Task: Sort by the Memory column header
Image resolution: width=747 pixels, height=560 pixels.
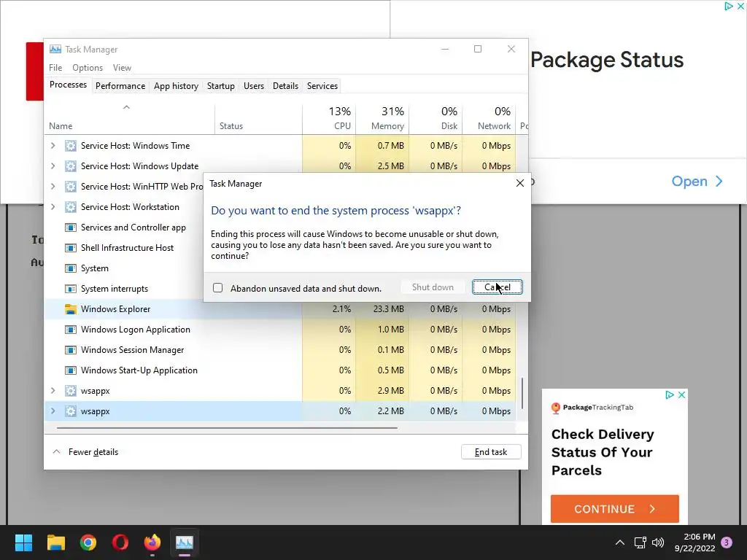Action: coord(382,119)
